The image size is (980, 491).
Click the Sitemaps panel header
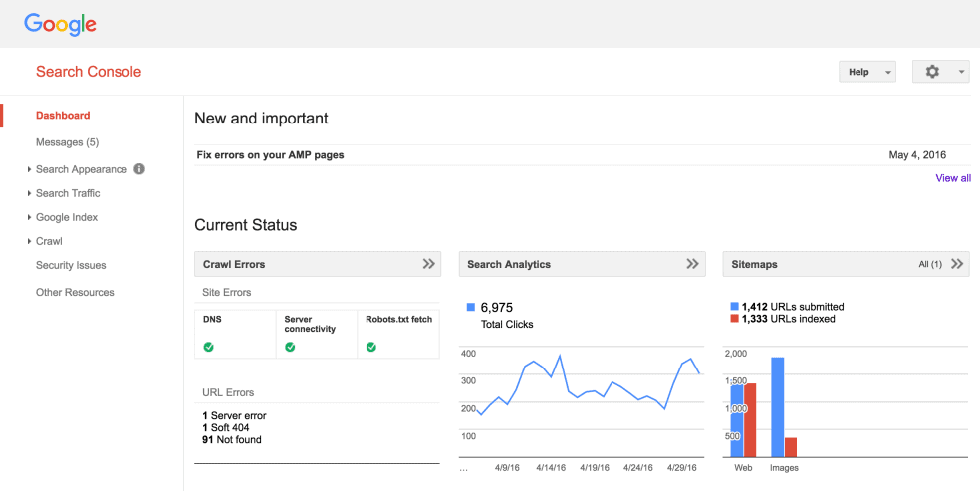pos(847,264)
